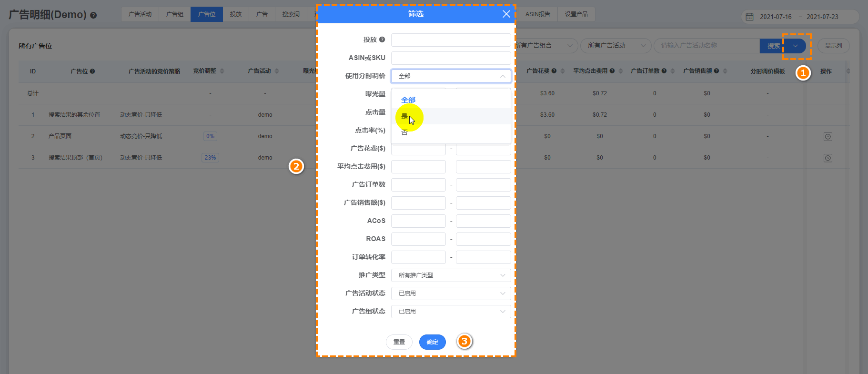The image size is (868, 374).
Task: Choose 否 from the 使用分时调价 options
Action: tap(404, 133)
